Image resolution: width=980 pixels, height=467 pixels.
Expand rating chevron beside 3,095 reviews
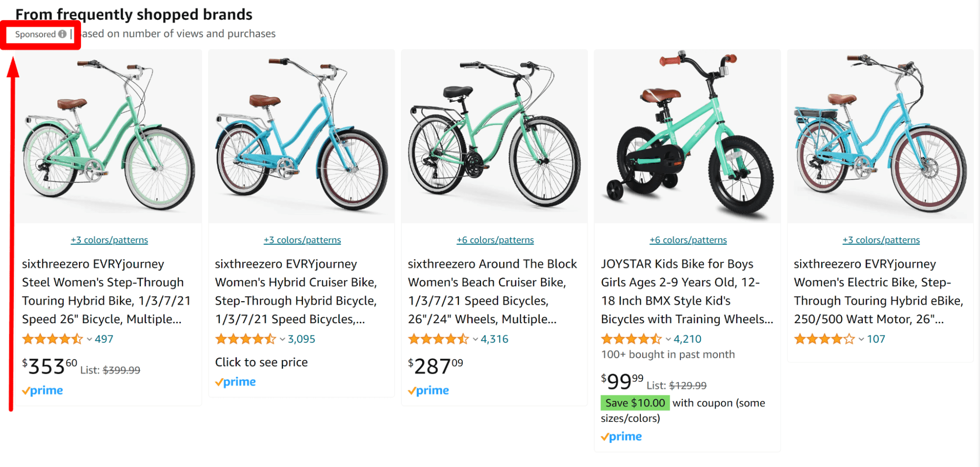[x=282, y=339]
